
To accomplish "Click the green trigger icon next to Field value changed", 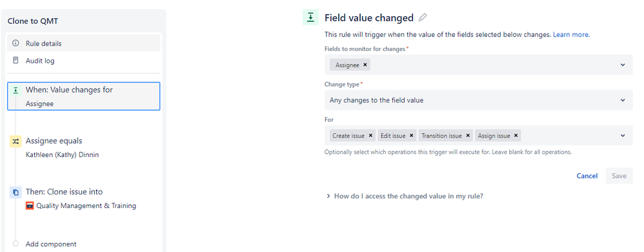I will click(x=311, y=17).
